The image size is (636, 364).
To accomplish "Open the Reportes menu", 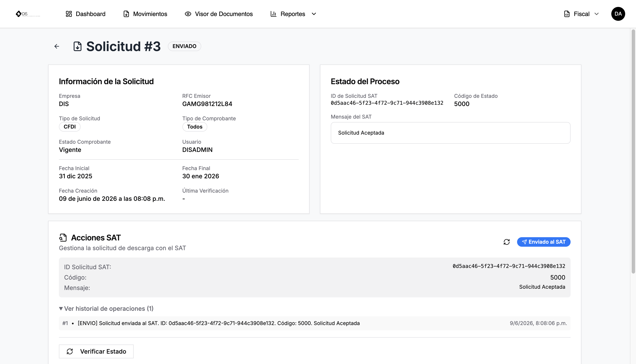I will tap(293, 14).
